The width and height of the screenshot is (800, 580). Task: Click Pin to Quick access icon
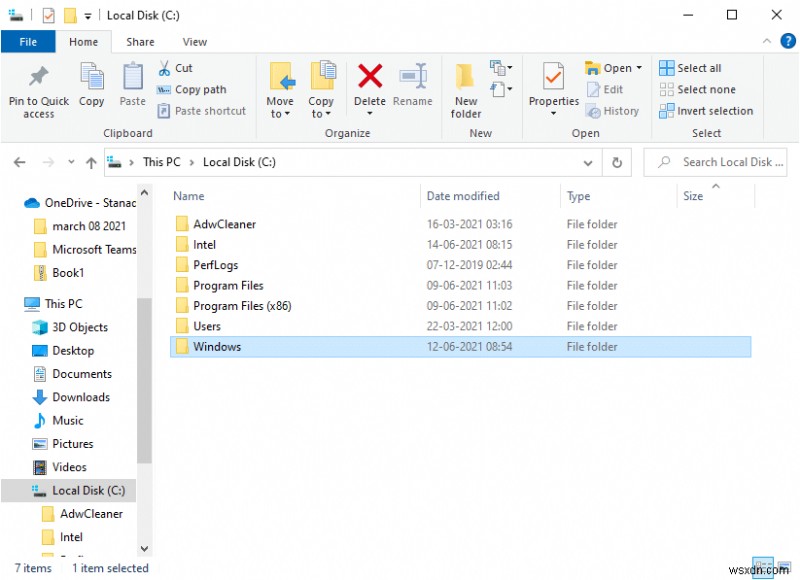tap(39, 77)
